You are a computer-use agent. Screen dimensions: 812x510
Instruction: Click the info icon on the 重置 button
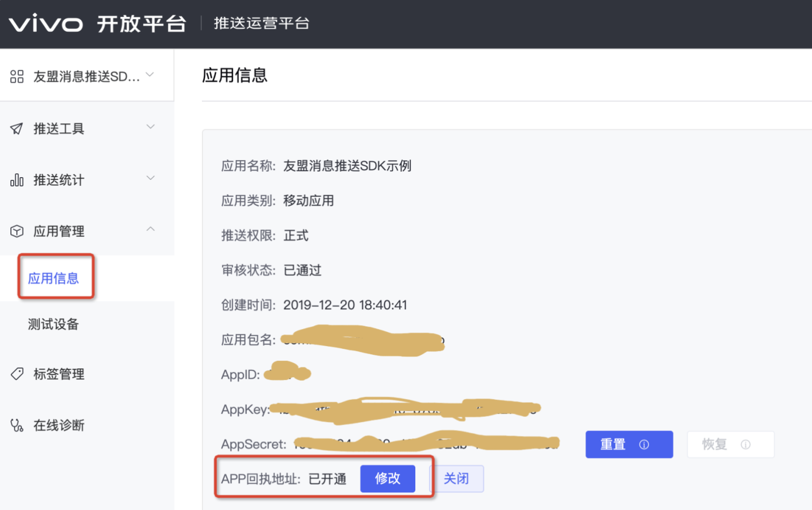[x=644, y=444]
